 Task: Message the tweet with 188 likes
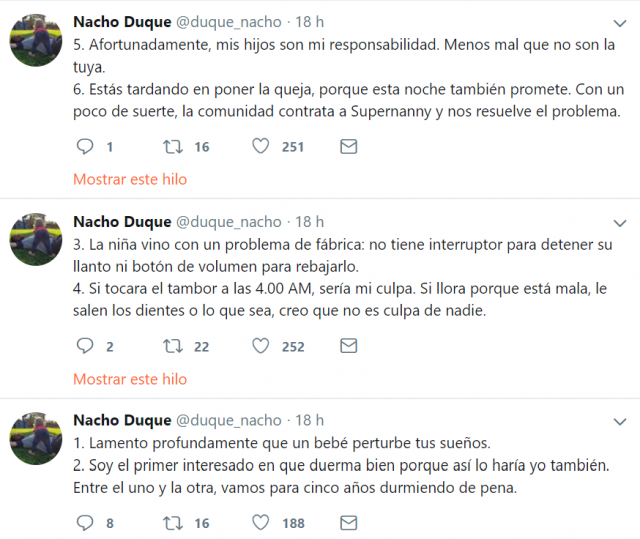[x=348, y=522]
